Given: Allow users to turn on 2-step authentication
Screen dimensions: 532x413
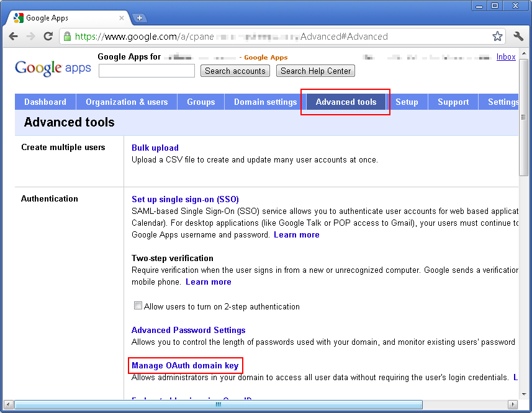Looking at the screenshot, I should tap(138, 306).
